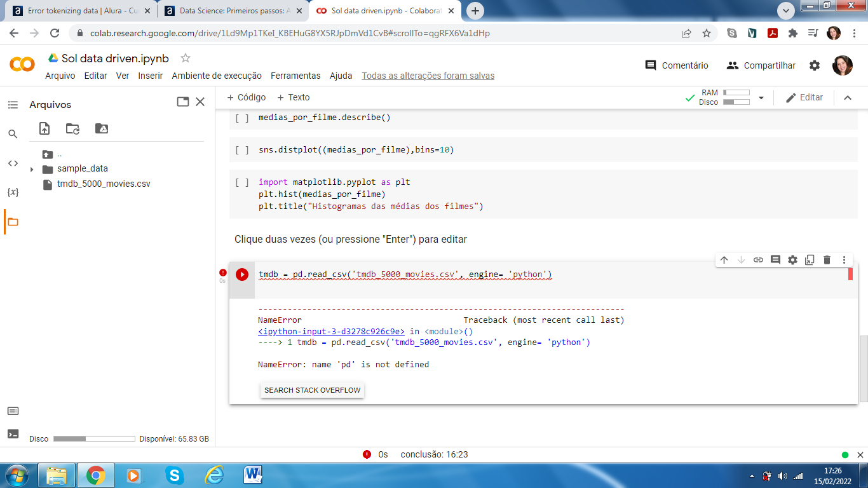
Task: Open the Comentário button
Action: (x=677, y=65)
